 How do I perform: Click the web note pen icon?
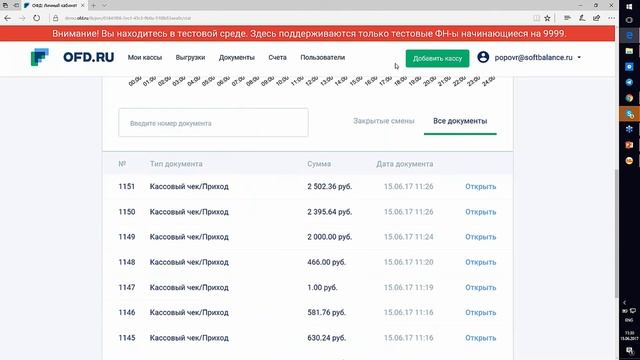pos(582,18)
